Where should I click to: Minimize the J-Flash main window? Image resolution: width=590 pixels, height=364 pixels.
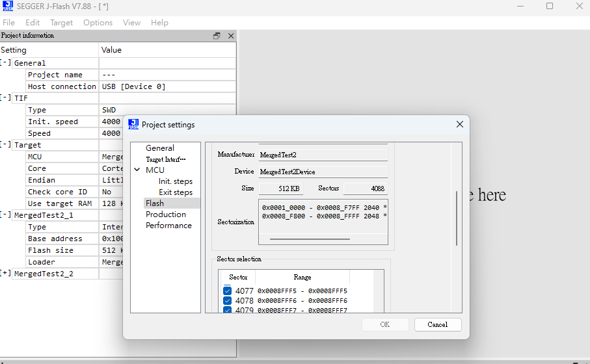click(x=520, y=6)
